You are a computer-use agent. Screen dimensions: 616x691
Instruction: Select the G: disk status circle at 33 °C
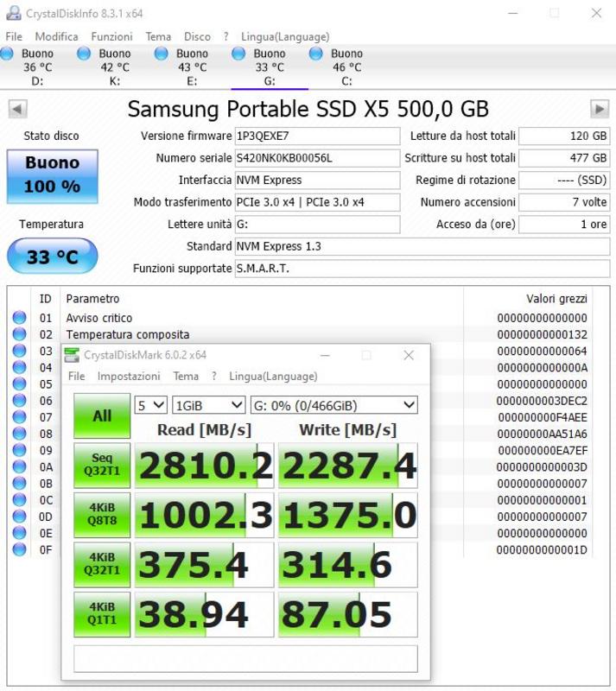pyautogui.click(x=238, y=54)
